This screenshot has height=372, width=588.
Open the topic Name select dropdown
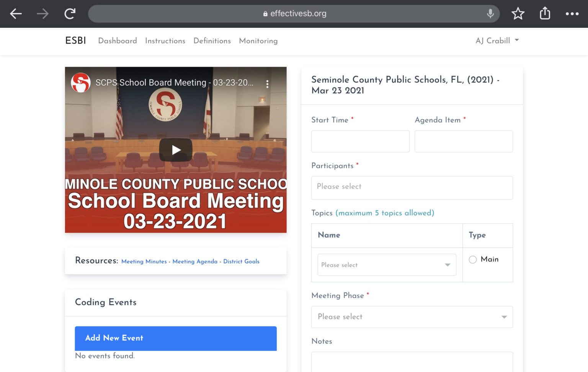click(387, 265)
